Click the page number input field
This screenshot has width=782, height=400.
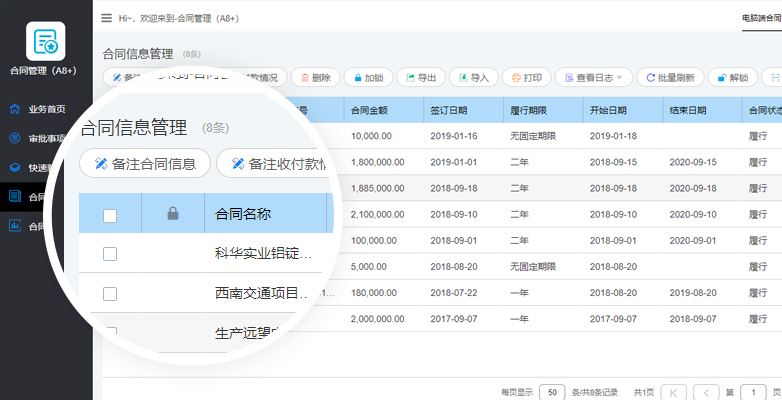756,392
